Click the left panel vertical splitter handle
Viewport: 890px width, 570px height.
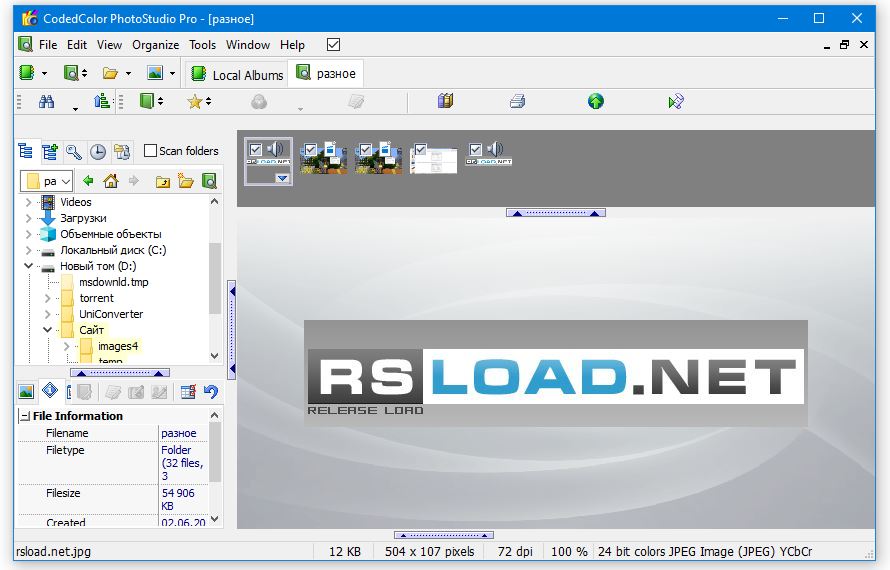[232, 329]
